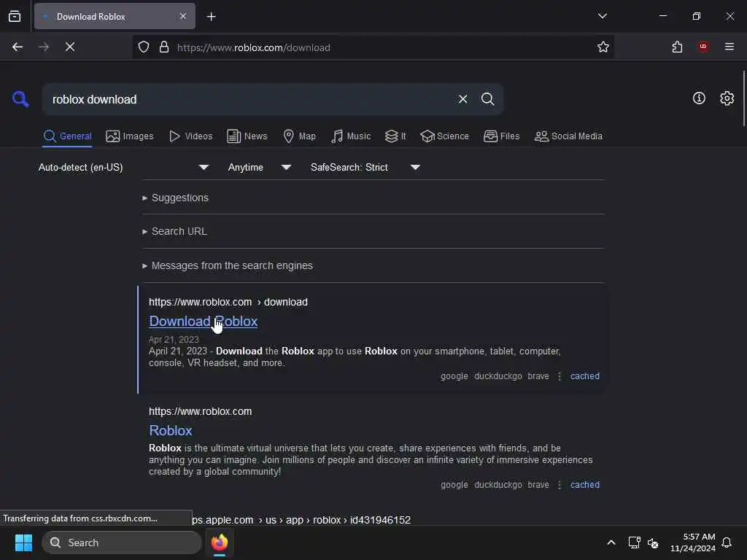Switch to the Music category
This screenshot has width=747, height=560.
[x=351, y=136]
